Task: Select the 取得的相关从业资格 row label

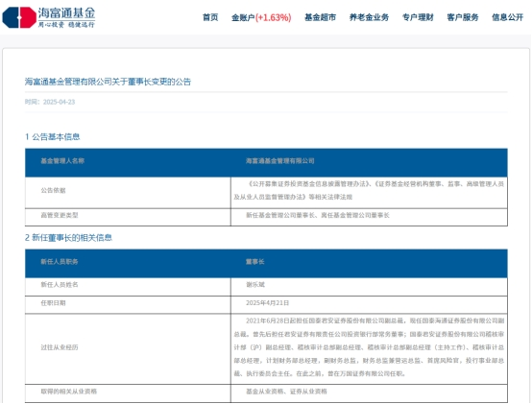Action: [x=69, y=392]
